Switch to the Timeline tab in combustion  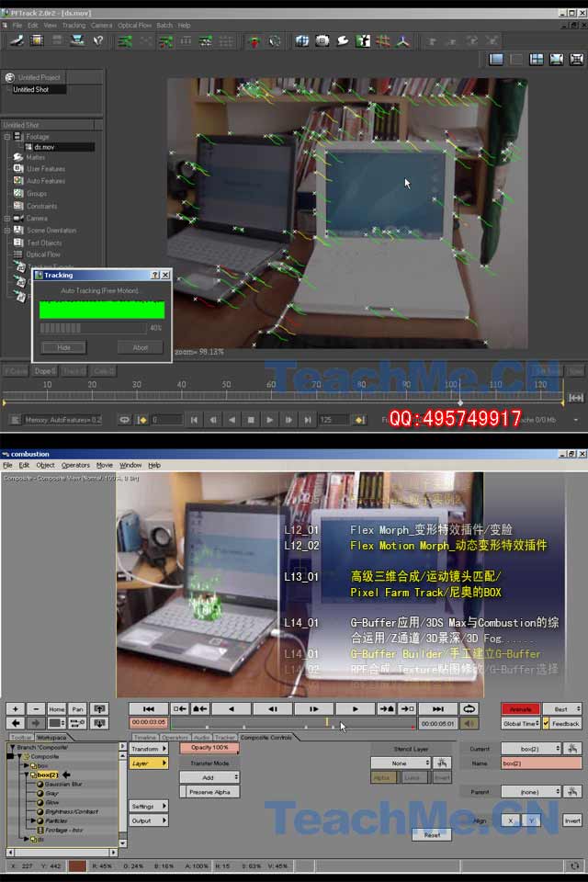point(144,737)
